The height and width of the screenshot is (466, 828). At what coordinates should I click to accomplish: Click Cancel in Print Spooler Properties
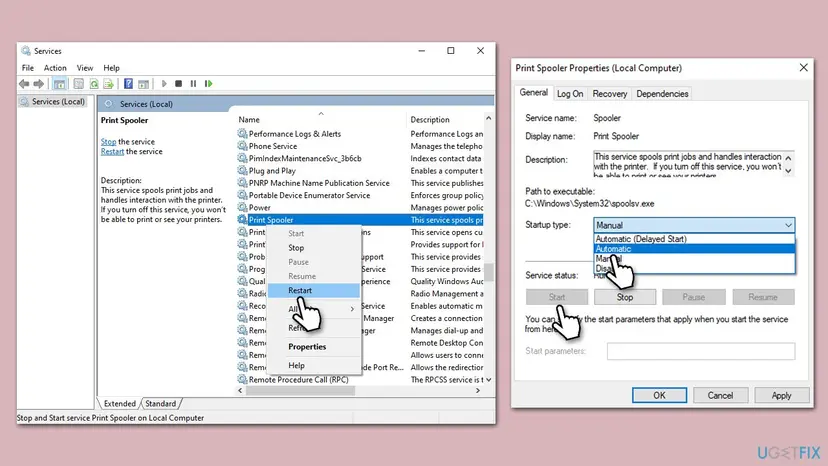point(720,395)
